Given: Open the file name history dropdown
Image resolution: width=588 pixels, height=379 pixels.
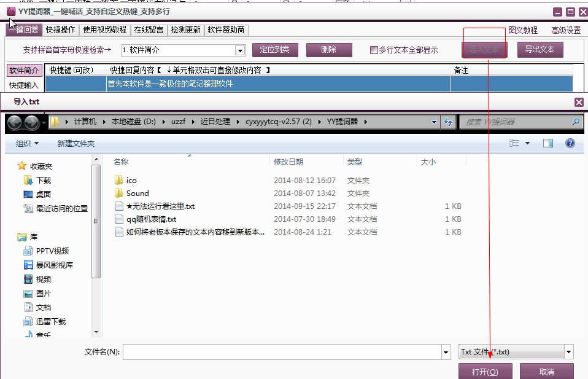Looking at the screenshot, I should (446, 352).
